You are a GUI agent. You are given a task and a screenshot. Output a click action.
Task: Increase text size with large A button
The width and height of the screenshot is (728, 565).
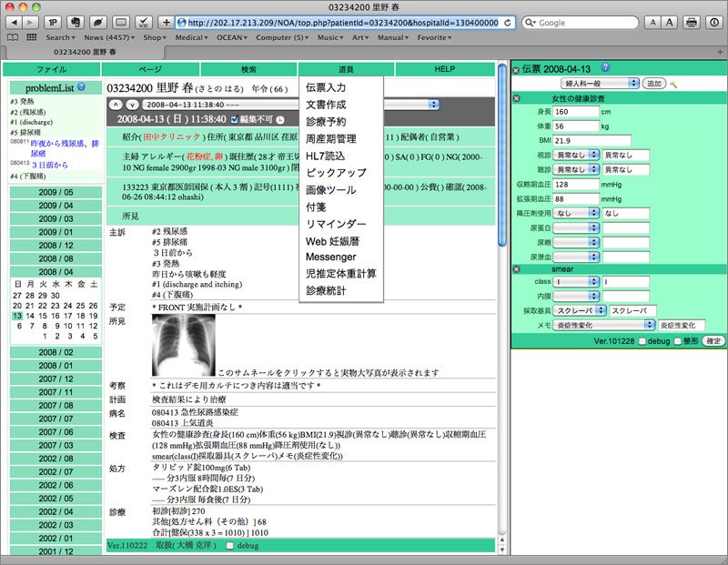point(669,22)
